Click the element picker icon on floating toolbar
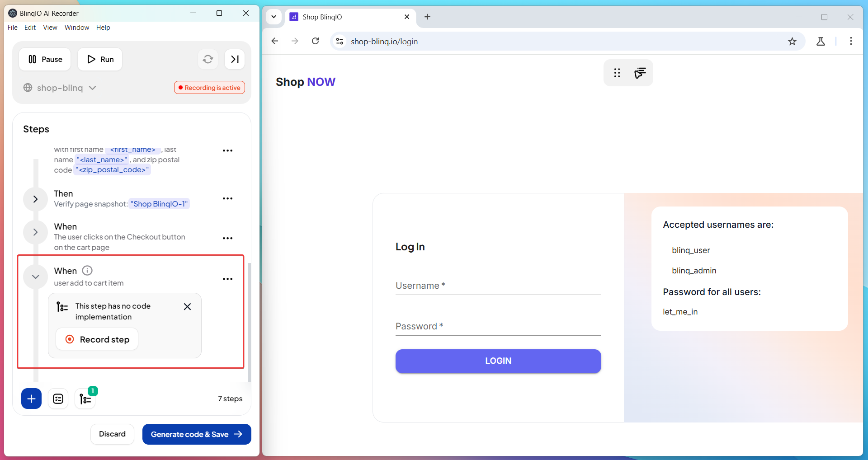Screen dimensions: 868x460 (x=640, y=73)
